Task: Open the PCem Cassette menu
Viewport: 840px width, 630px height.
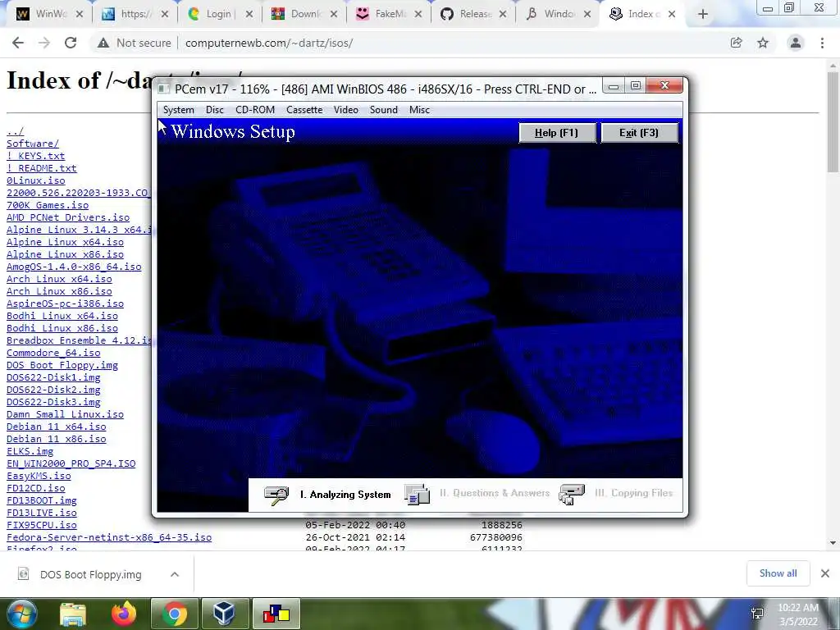Action: (304, 110)
